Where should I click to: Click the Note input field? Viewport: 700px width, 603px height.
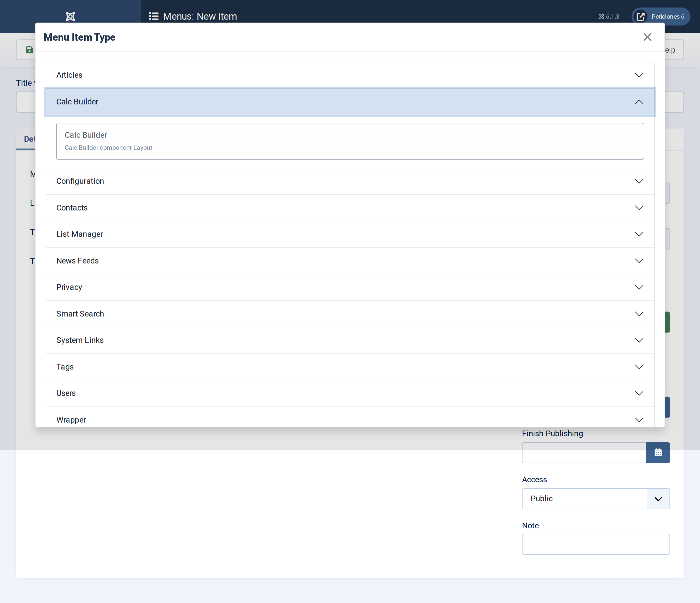pos(596,544)
